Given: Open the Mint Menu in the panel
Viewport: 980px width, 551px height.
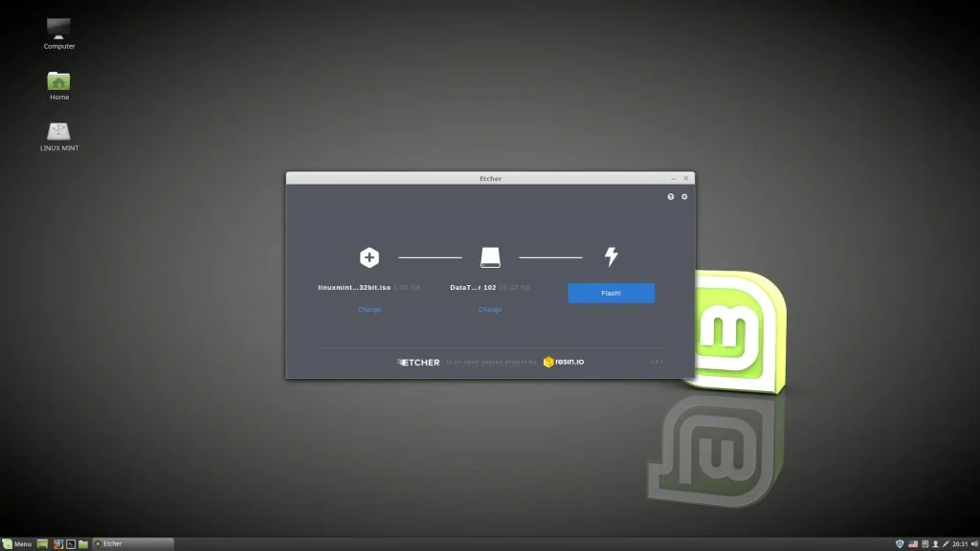Looking at the screenshot, I should point(17,544).
